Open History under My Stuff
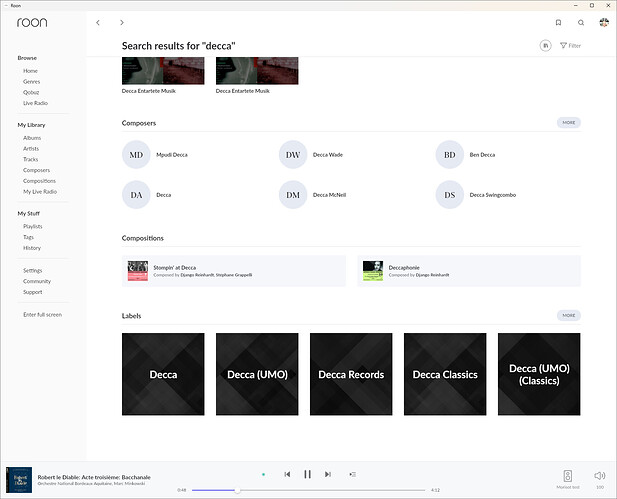The width and height of the screenshot is (617, 499). 32,248
